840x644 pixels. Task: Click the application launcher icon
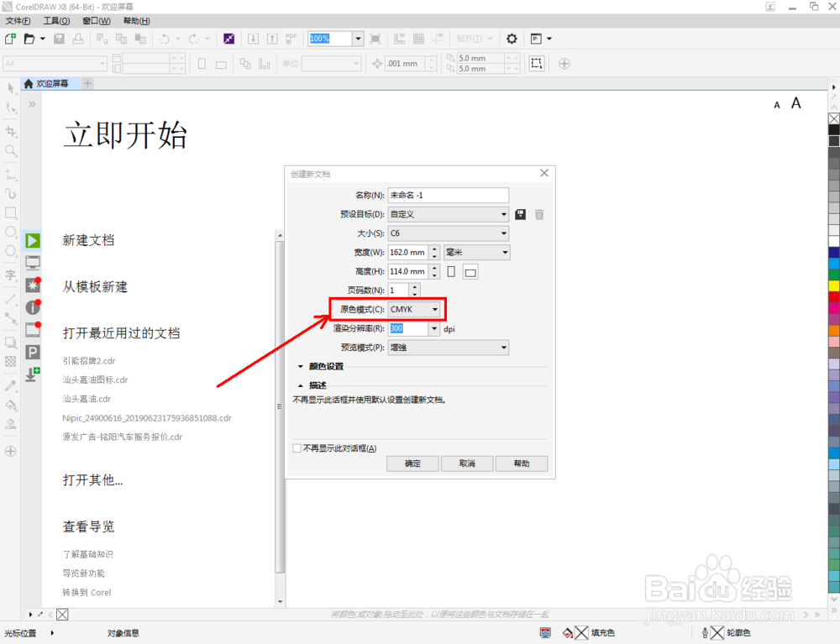tap(536, 39)
